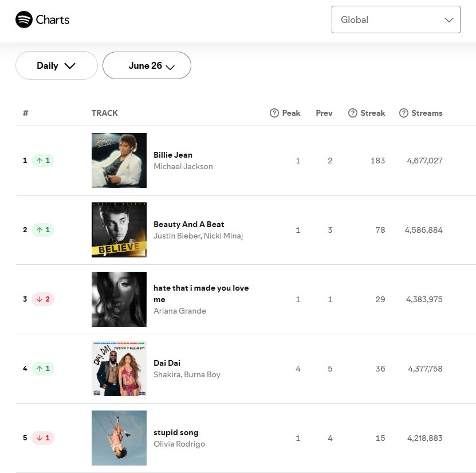Click stupid song's red down-arrow badge
The width and height of the screenshot is (476, 473).
(x=43, y=438)
